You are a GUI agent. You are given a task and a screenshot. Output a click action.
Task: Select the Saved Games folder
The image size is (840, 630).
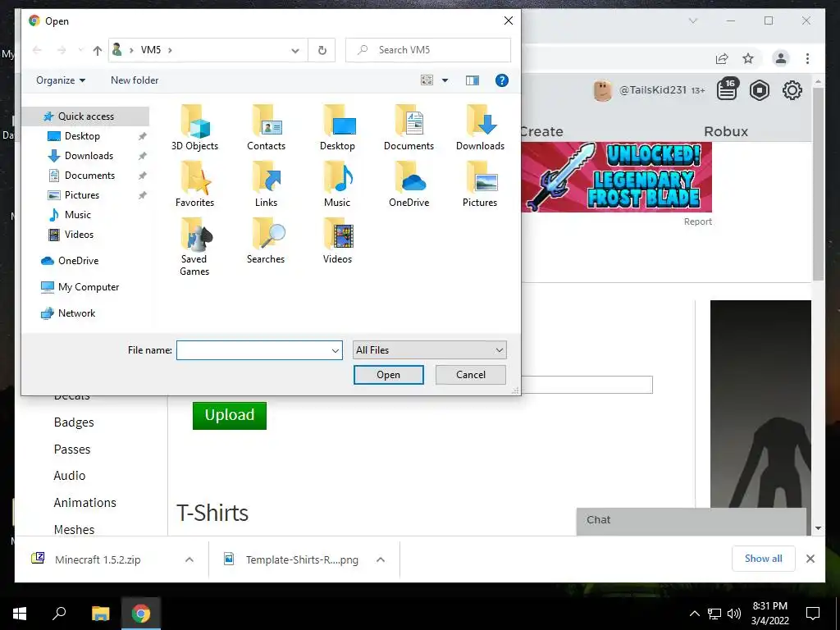pos(194,248)
